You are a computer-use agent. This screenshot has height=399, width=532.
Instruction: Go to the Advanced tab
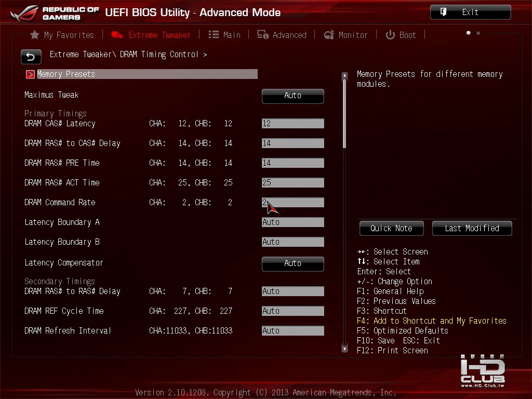coord(282,35)
